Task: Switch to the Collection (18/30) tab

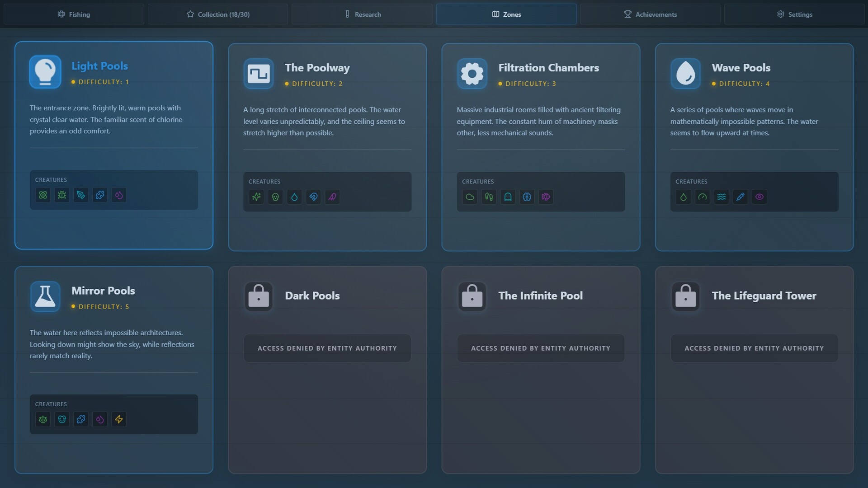Action: point(218,14)
